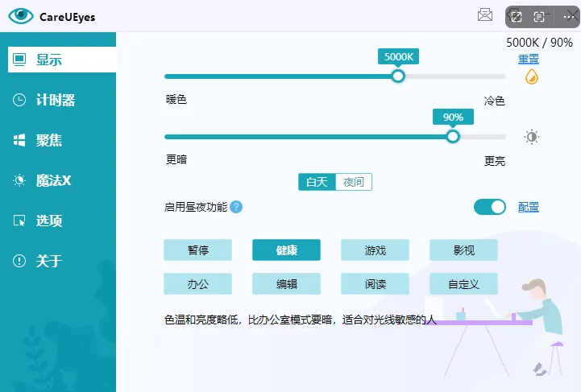Image resolution: width=581 pixels, height=392 pixels.
Task: Click the 冷色 cool label
Action: pos(495,101)
